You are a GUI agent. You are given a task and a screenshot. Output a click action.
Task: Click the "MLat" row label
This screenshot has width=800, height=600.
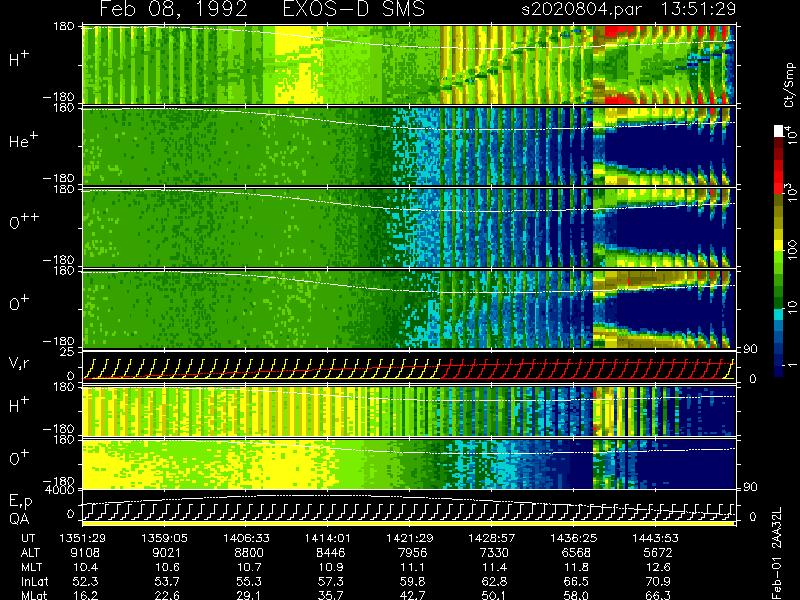pyautogui.click(x=34, y=595)
